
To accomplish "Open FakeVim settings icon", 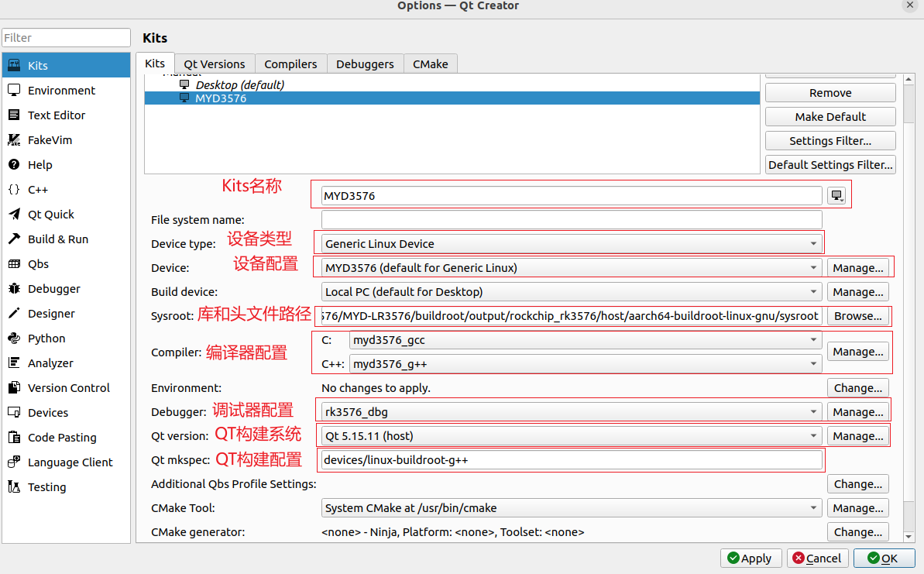I will point(14,139).
